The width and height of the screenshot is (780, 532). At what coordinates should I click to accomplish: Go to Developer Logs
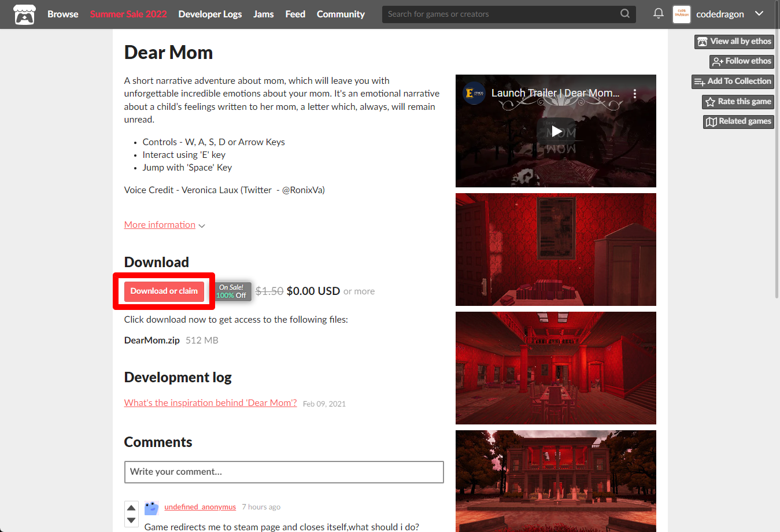click(x=210, y=14)
